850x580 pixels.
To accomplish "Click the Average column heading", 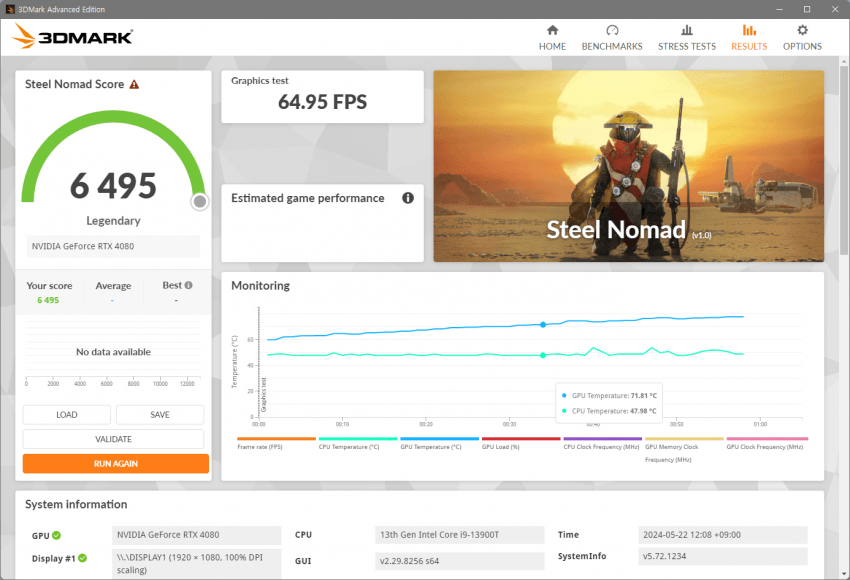I will point(113,286).
